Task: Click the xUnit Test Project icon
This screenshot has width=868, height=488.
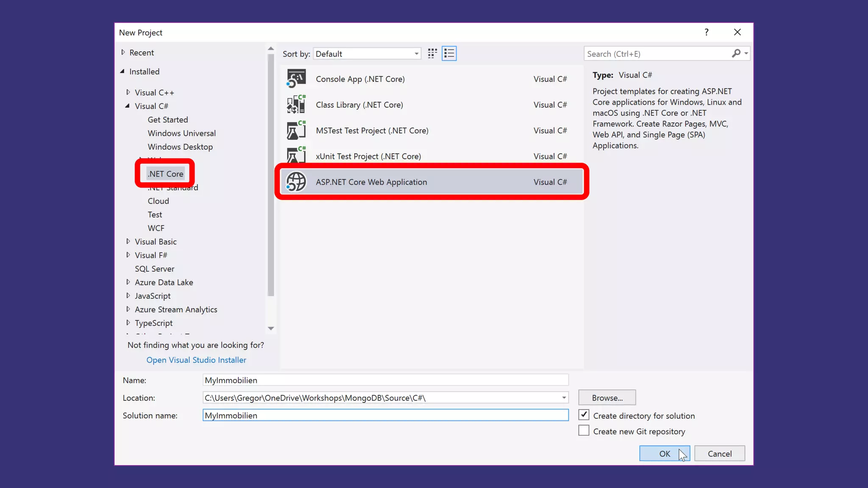Action: click(x=296, y=155)
